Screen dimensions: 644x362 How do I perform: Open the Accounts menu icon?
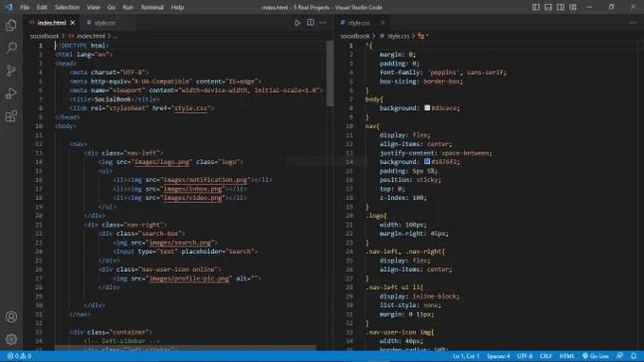(x=11, y=317)
